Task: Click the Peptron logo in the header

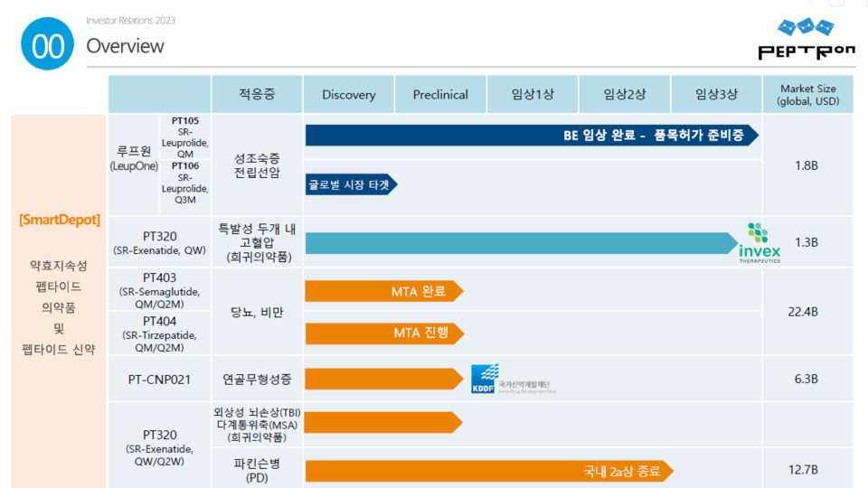Action: 805,41
